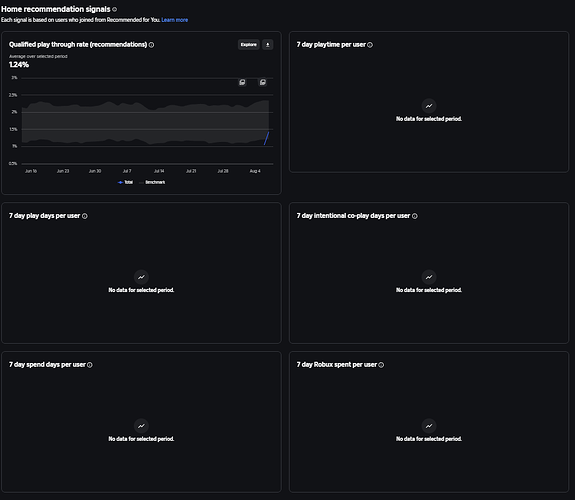Click the info icon beside Home recommendation signals
575x500 pixels.
click(x=114, y=10)
